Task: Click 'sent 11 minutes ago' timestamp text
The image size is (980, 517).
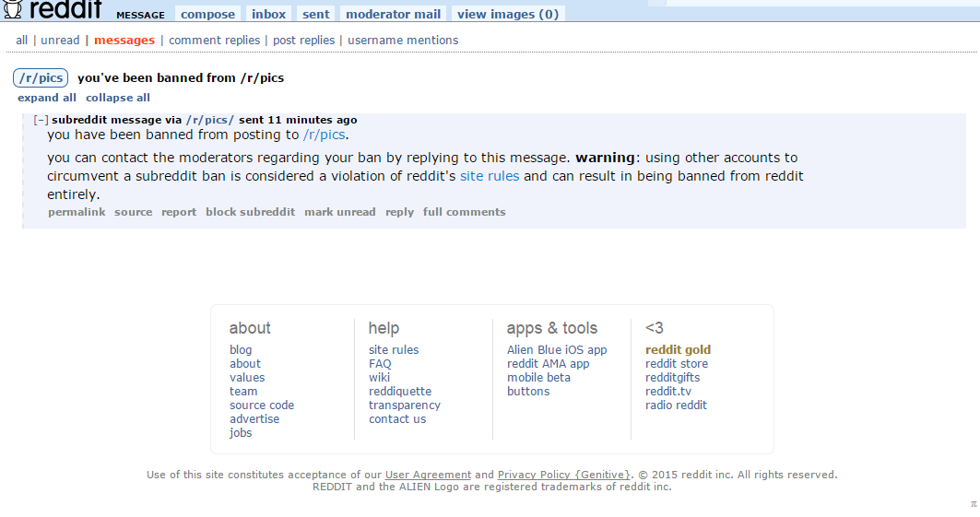Action: point(298,120)
